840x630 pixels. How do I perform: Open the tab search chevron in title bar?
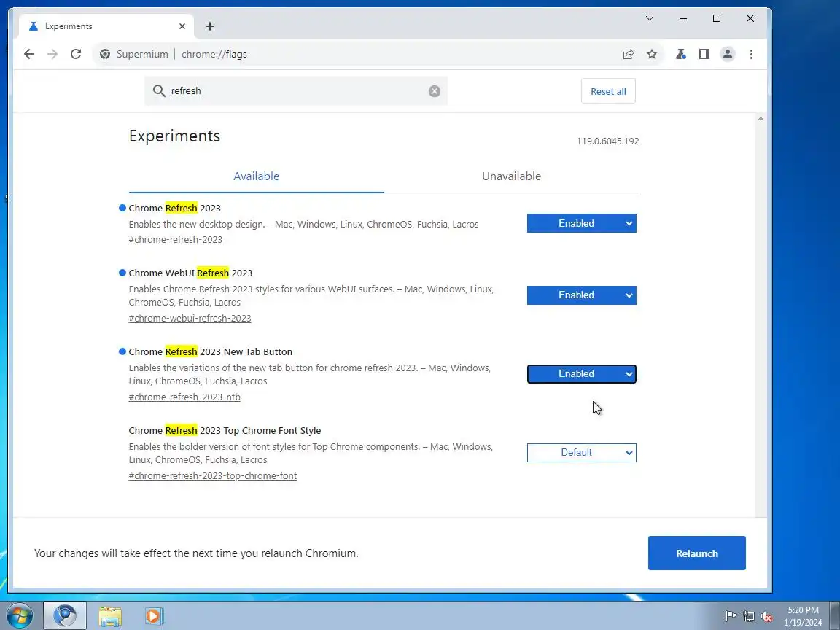coord(649,18)
